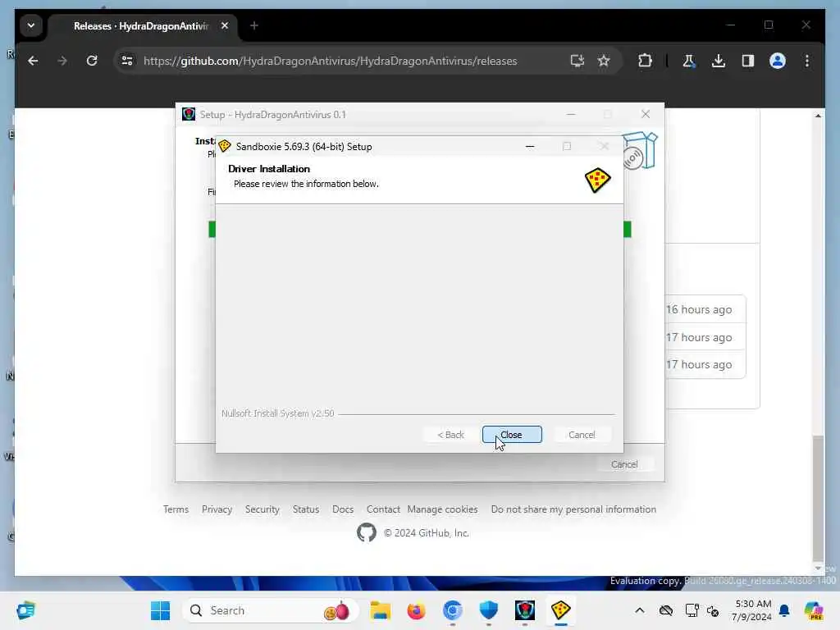
Task: Cancel the HydraDragonAntivirus setup window
Action: [624, 464]
